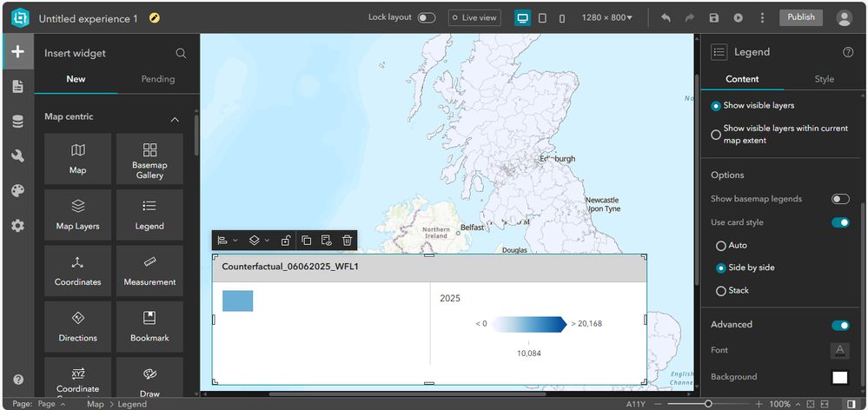
Task: Edit the experience name with pencil icon
Action: pos(155,18)
